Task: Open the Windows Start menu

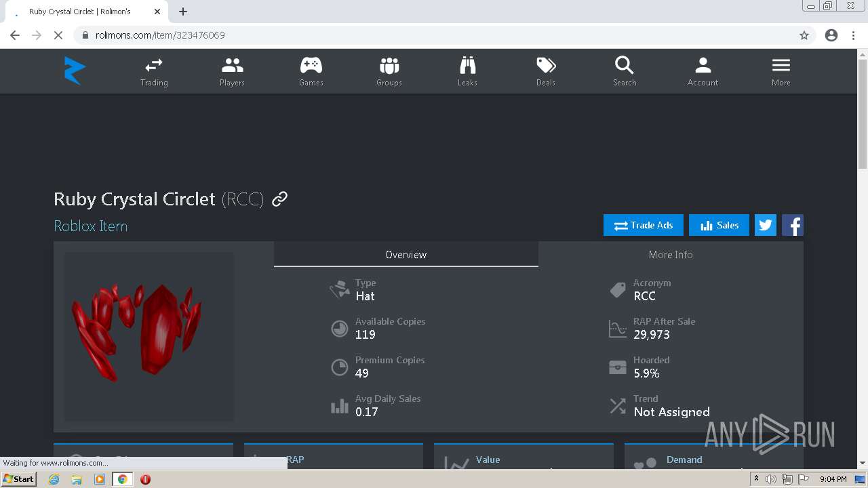Action: (x=19, y=479)
